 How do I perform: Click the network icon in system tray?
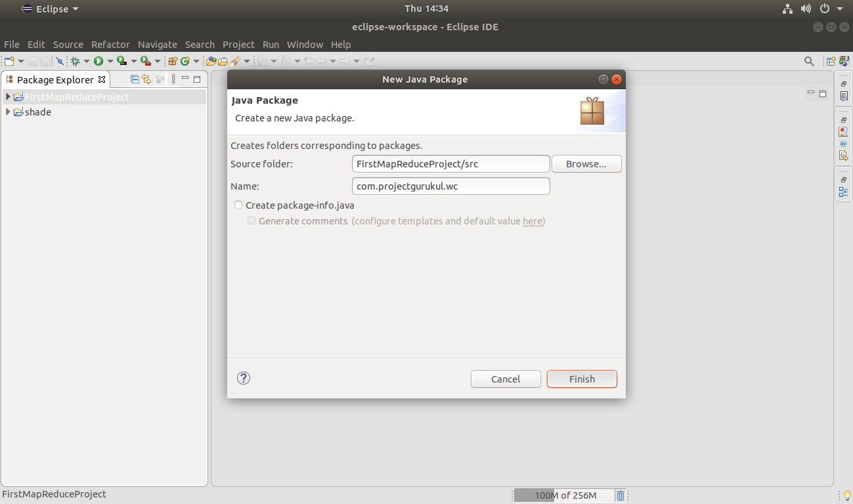(788, 9)
